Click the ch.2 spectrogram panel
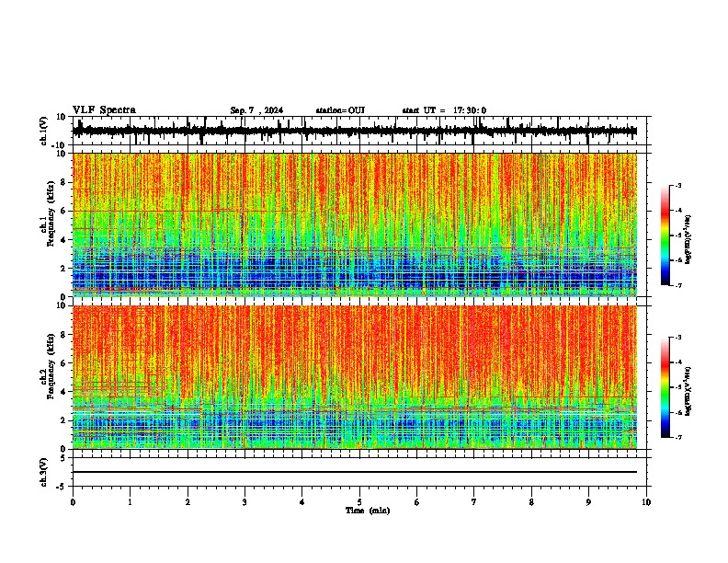728x563 pixels. click(x=354, y=377)
